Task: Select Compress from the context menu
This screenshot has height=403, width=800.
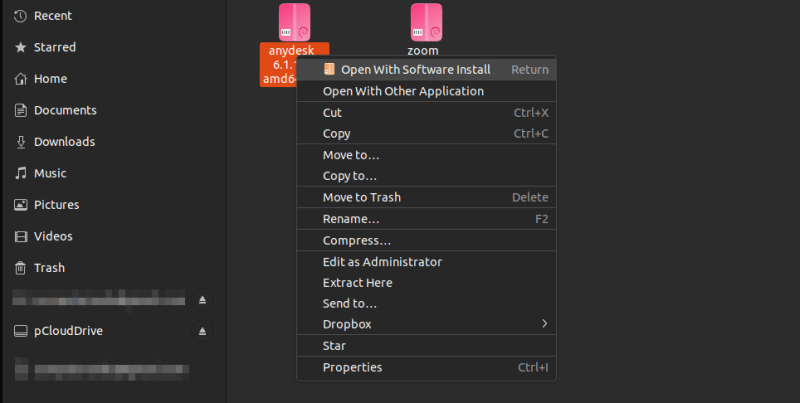Action: [356, 241]
